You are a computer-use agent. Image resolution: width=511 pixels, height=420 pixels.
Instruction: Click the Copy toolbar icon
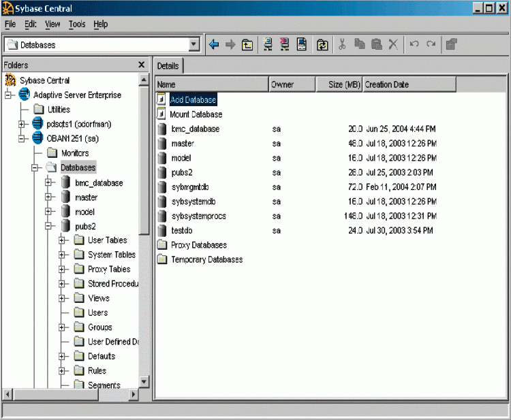[360, 44]
